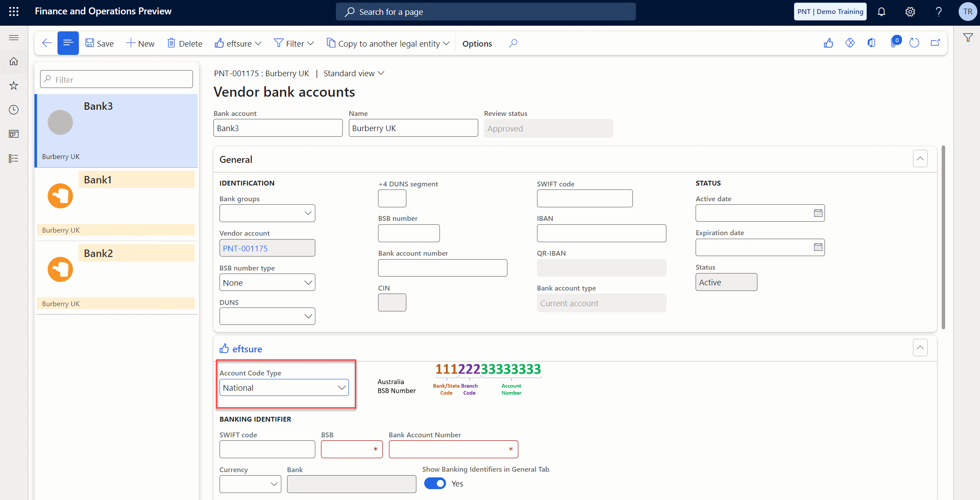The image size is (980, 500).
Task: Open the help question mark
Action: pyautogui.click(x=939, y=12)
